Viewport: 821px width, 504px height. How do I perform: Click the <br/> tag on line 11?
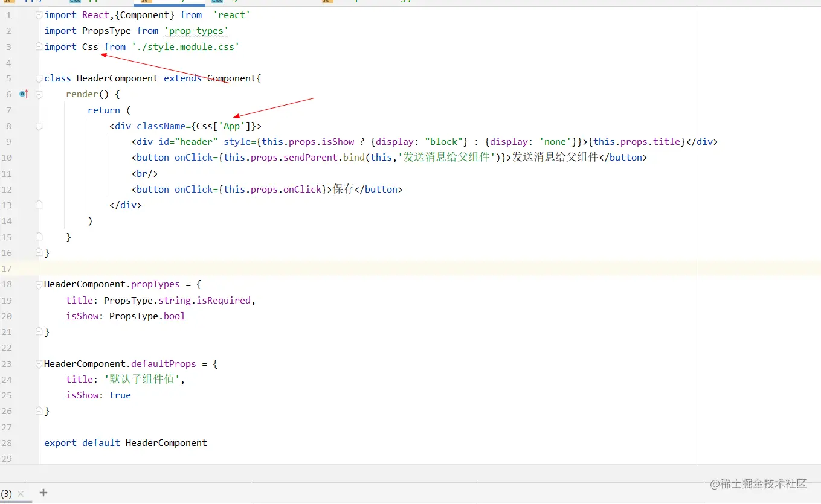[x=145, y=174]
